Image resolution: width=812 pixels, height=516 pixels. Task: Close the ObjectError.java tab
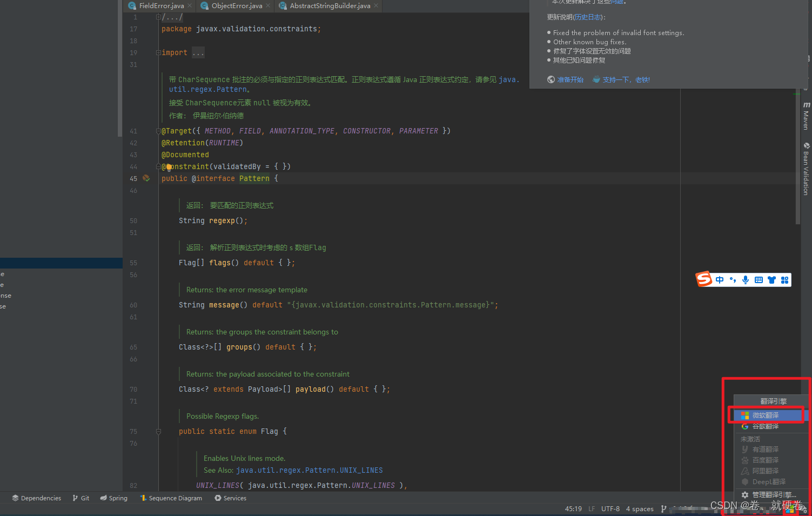click(x=268, y=5)
